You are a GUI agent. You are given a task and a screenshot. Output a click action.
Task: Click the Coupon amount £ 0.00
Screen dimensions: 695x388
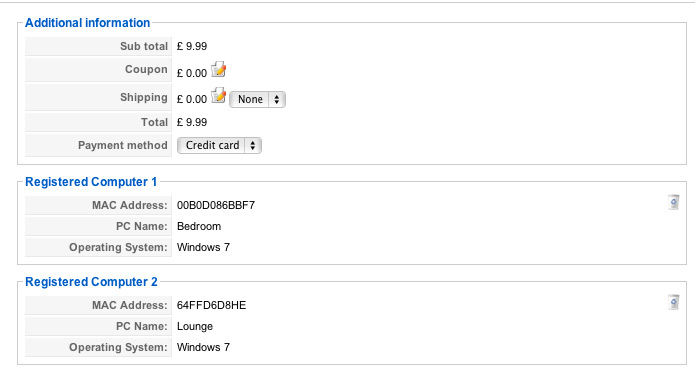(191, 73)
